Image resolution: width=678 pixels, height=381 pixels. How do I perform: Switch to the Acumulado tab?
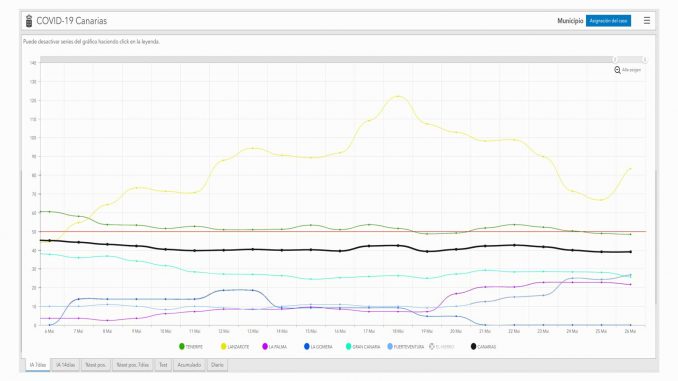click(x=189, y=365)
